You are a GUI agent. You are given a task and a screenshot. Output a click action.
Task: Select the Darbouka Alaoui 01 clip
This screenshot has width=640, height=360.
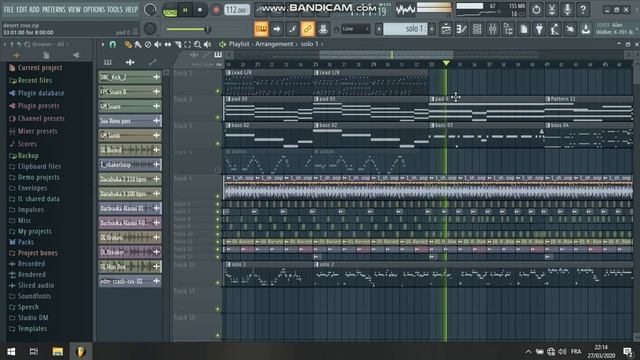(x=130, y=209)
